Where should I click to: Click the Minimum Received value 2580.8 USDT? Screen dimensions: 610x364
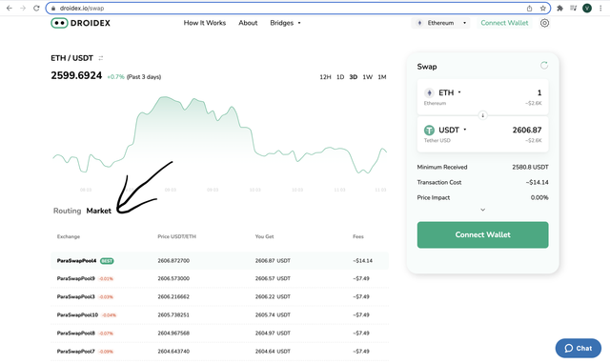pyautogui.click(x=530, y=167)
